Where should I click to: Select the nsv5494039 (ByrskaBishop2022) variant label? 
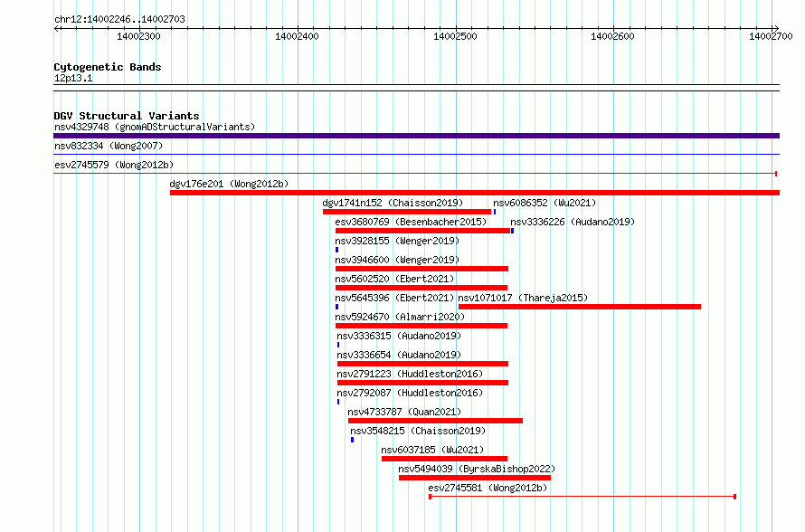coord(477,469)
